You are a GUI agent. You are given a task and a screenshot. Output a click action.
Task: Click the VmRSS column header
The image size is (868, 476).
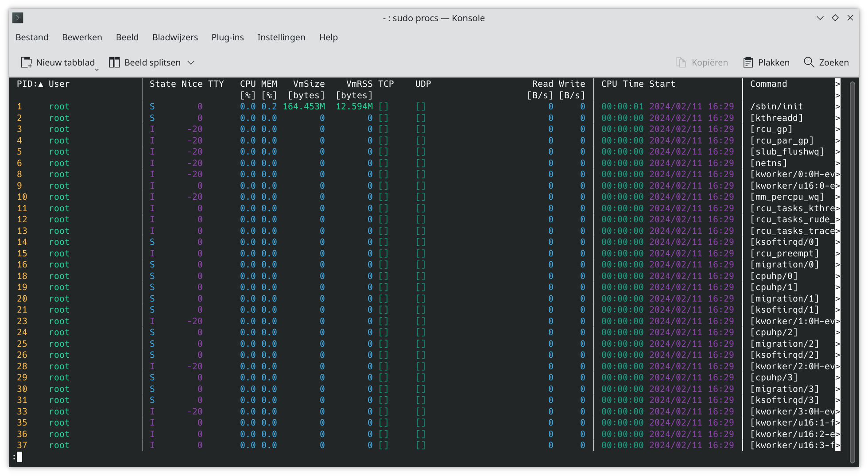tap(359, 84)
